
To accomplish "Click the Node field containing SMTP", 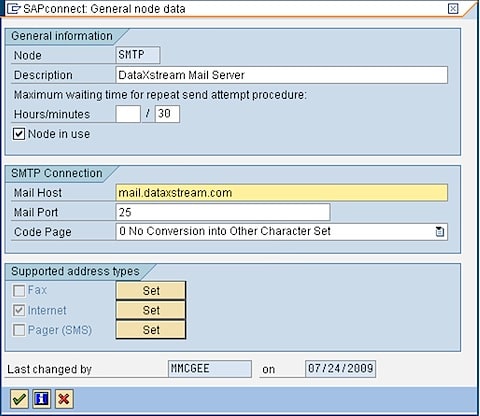I will (138, 55).
